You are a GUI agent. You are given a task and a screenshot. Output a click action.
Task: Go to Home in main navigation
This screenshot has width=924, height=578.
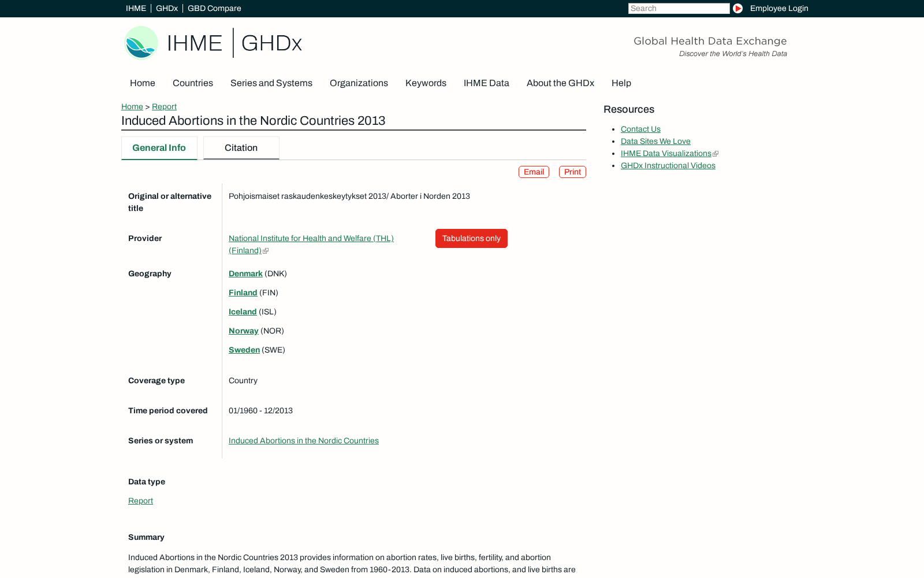(143, 83)
